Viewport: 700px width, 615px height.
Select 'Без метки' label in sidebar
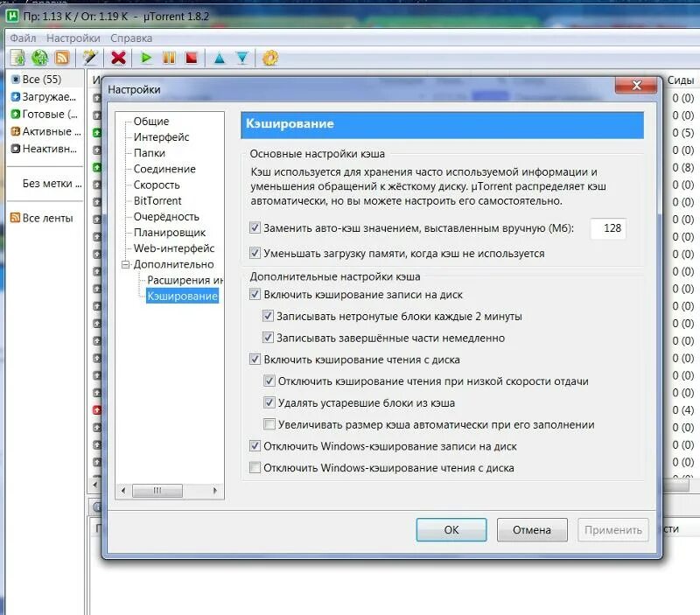[x=52, y=184]
